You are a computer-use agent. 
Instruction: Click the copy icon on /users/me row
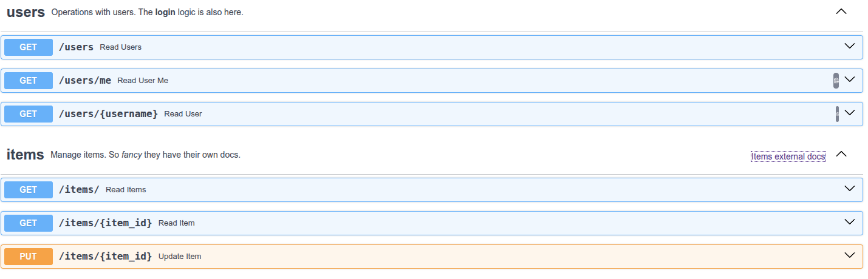point(836,81)
